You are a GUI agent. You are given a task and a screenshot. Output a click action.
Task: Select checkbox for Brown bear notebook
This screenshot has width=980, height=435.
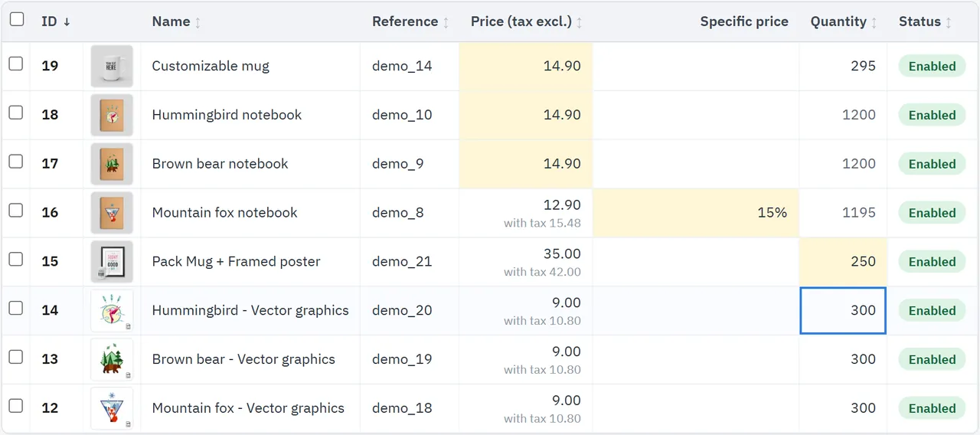click(x=16, y=162)
